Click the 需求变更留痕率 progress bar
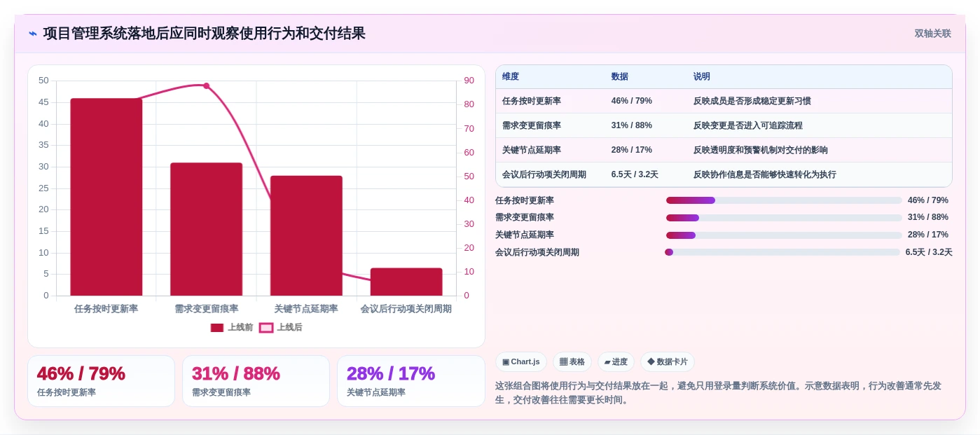The width and height of the screenshot is (980, 435). pos(784,218)
